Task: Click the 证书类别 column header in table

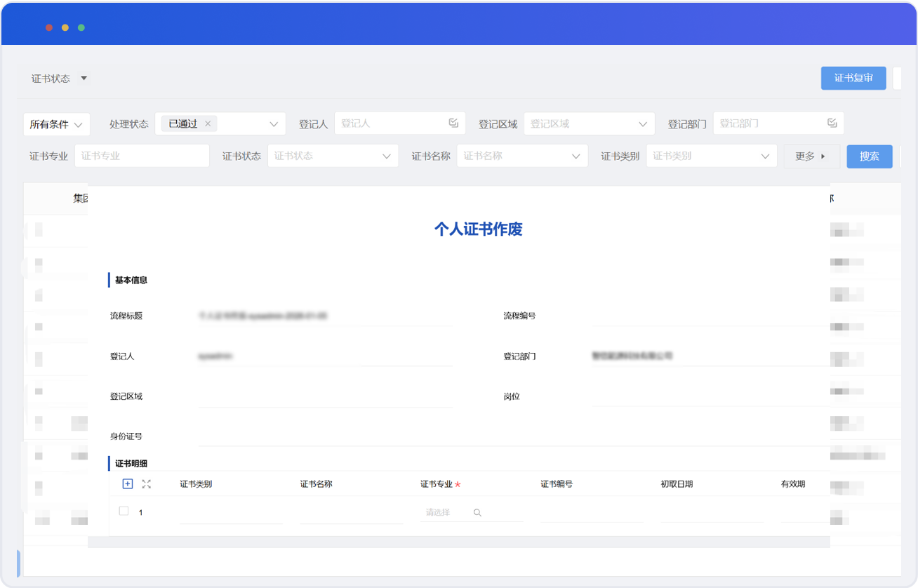Action: 196,484
